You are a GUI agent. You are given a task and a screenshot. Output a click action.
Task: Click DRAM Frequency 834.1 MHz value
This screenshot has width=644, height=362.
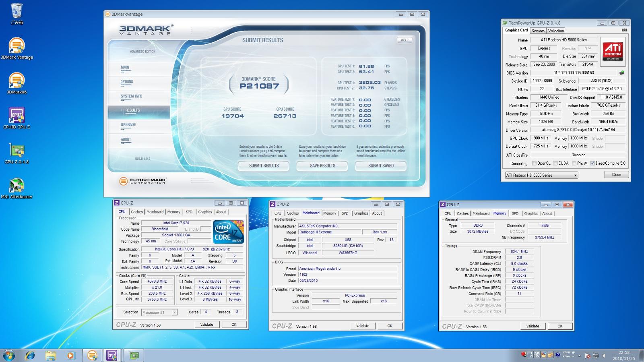[x=519, y=252]
